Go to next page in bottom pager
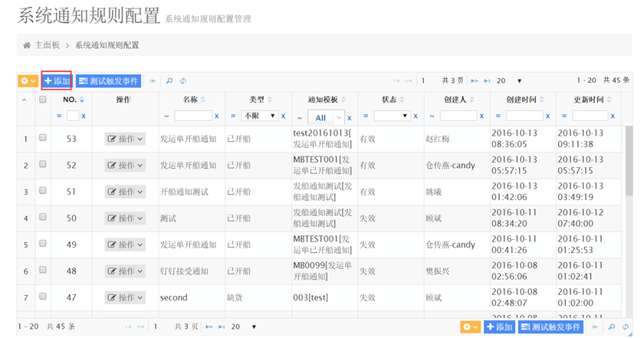 209,327
